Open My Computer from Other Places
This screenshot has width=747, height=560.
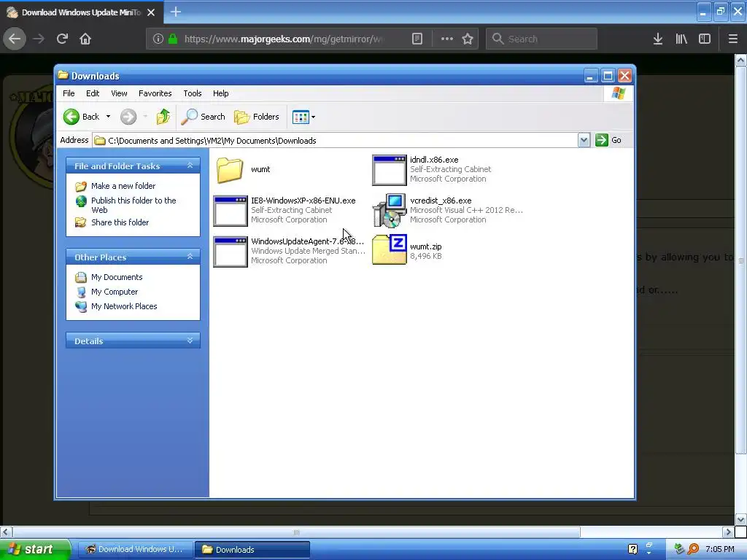pyautogui.click(x=115, y=292)
